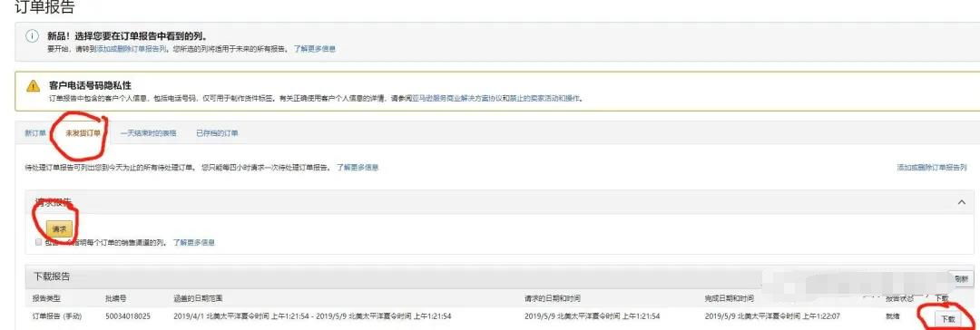The height and width of the screenshot is (330, 980).
Task: Switch to the 新订单 tab
Action: [35, 133]
